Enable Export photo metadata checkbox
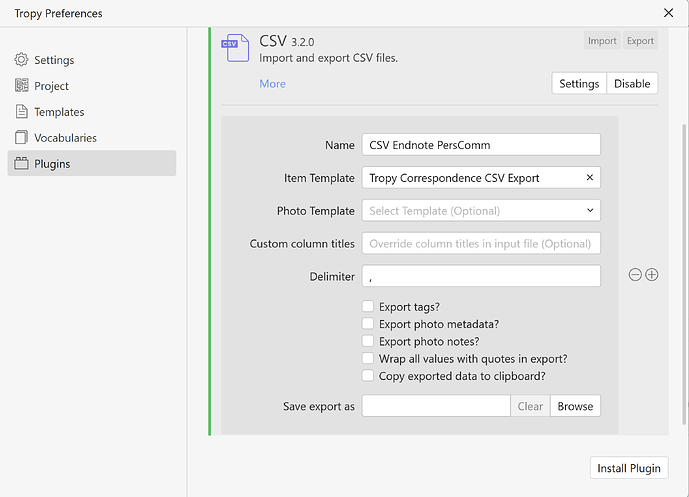Image resolution: width=689 pixels, height=497 pixels. pos(368,323)
